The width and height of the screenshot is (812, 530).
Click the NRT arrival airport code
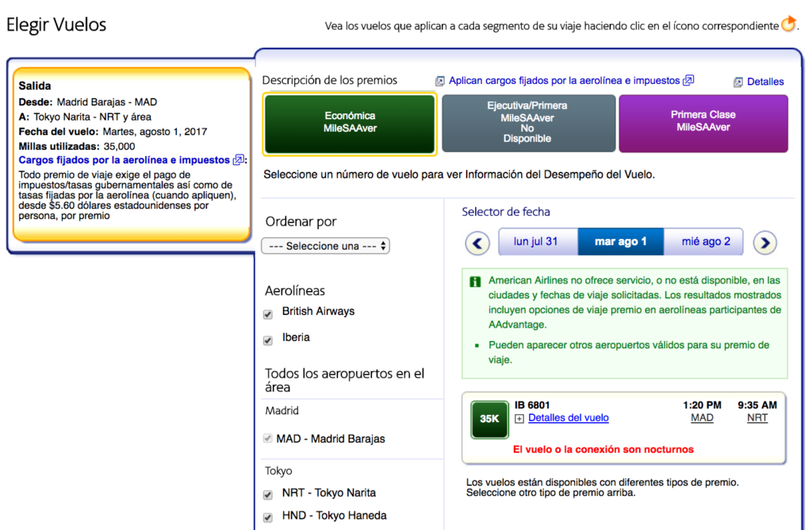757,418
